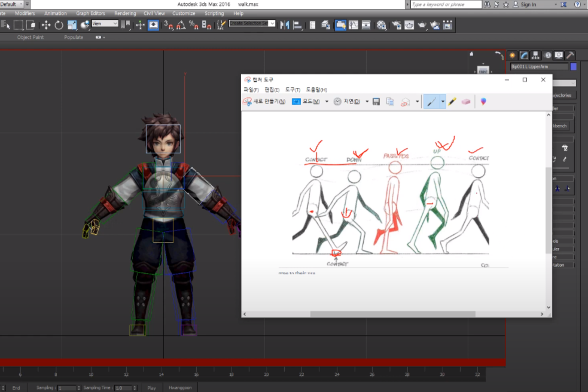Image resolution: width=588 pixels, height=392 pixels.
Task: Open the Create command panel tab
Action: click(x=512, y=55)
